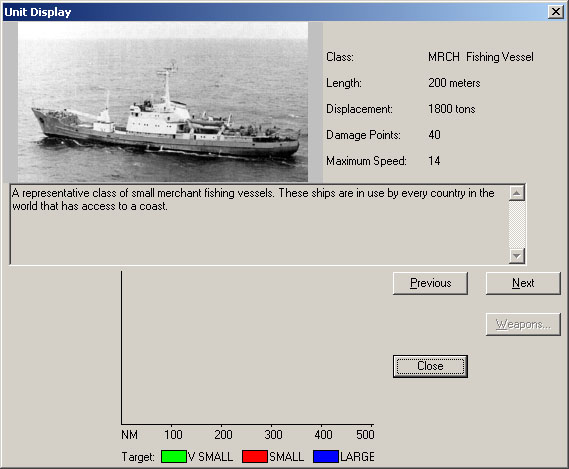
Task: Select the green V SMALL swatch
Action: (174, 456)
